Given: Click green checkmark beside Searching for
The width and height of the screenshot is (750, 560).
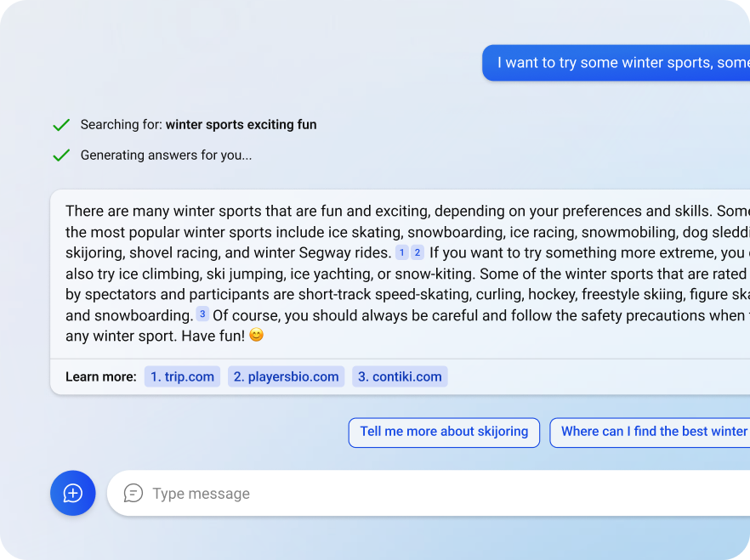Looking at the screenshot, I should coord(61,125).
